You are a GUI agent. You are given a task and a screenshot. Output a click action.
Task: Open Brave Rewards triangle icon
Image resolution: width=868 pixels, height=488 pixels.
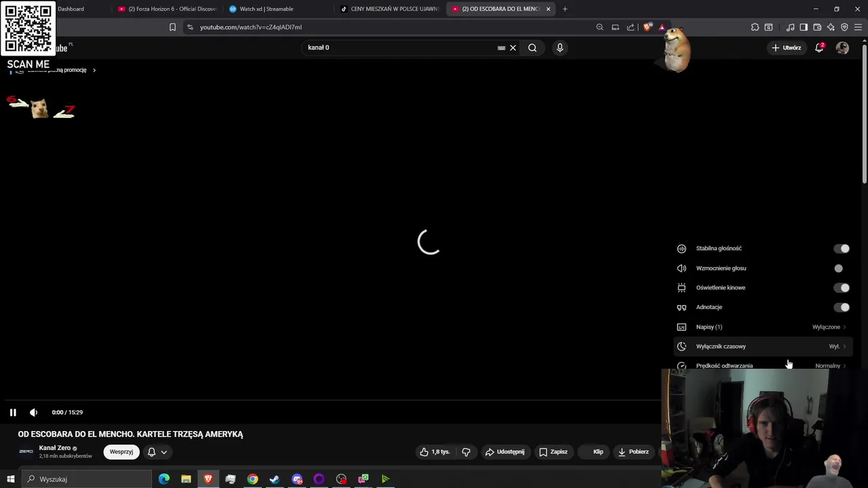(662, 27)
